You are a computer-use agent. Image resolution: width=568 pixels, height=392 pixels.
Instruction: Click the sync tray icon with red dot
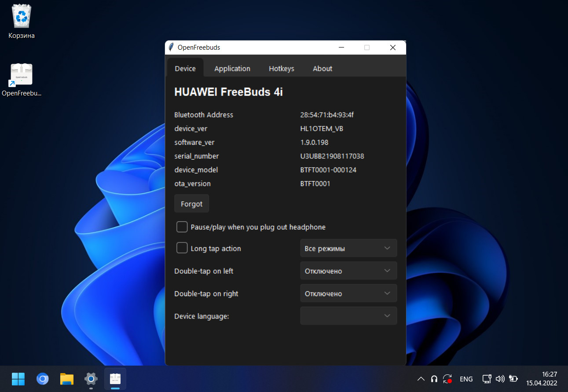point(448,379)
